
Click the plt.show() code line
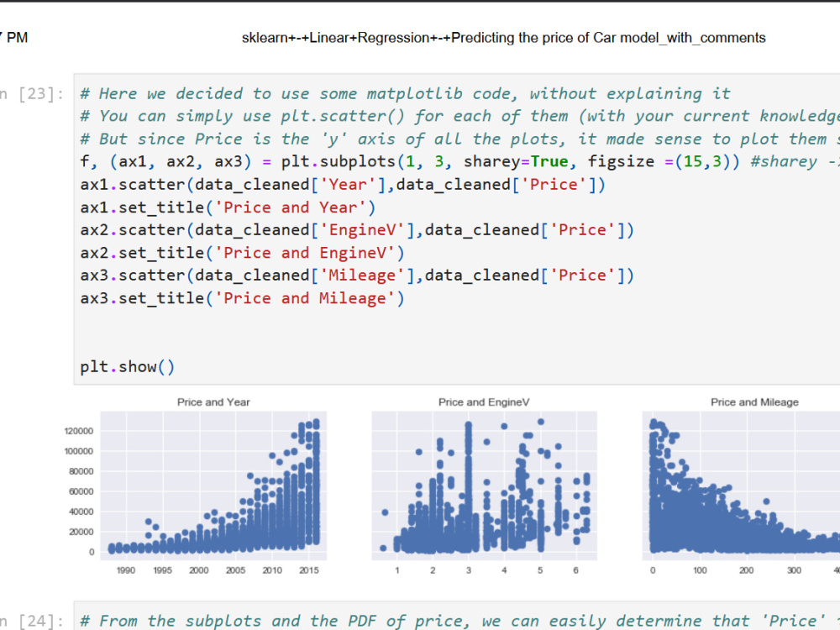[128, 367]
